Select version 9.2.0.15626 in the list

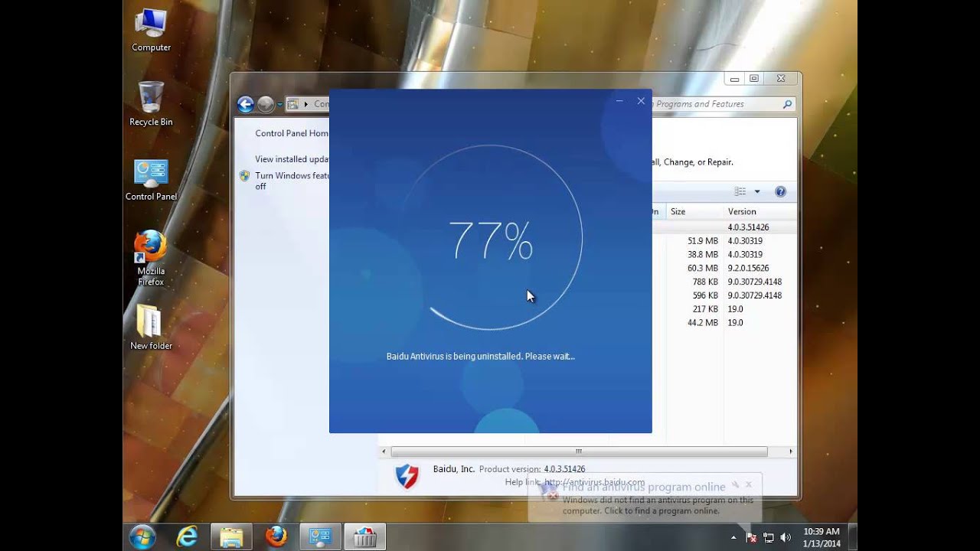tap(748, 269)
